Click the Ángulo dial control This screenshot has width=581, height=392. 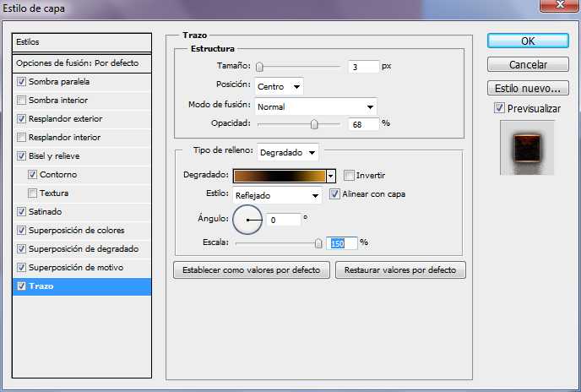(247, 220)
